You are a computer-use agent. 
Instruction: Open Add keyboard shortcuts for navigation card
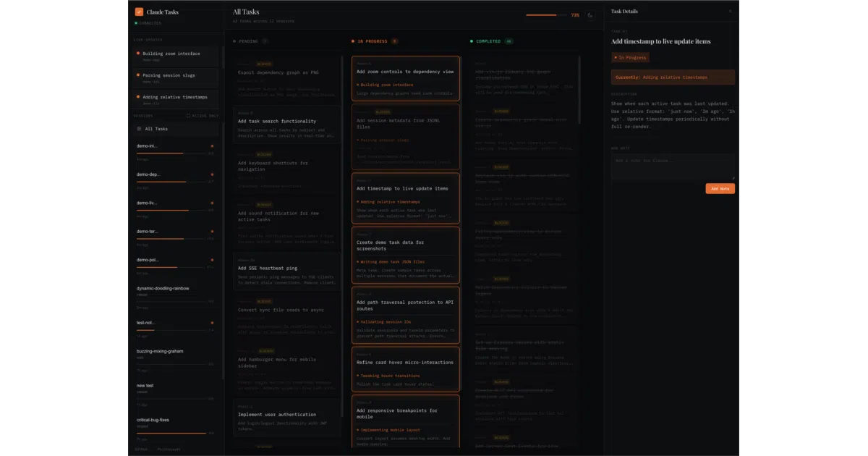coord(286,171)
